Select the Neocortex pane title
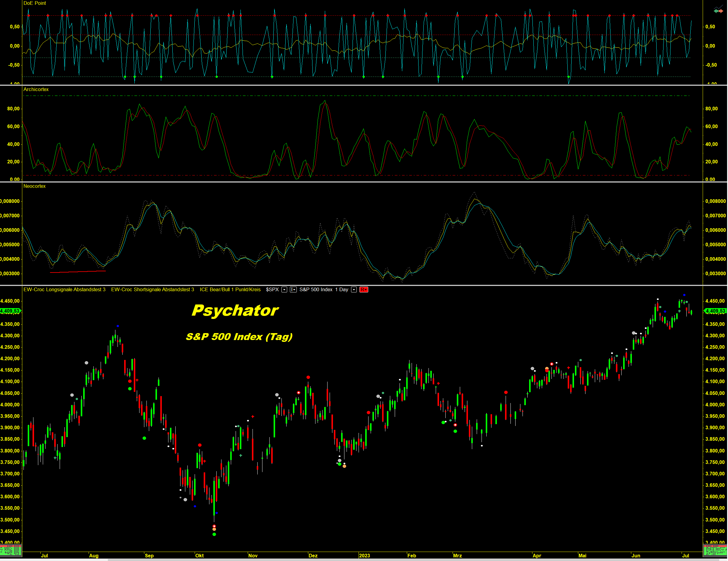This screenshot has height=561, width=728. 34,186
